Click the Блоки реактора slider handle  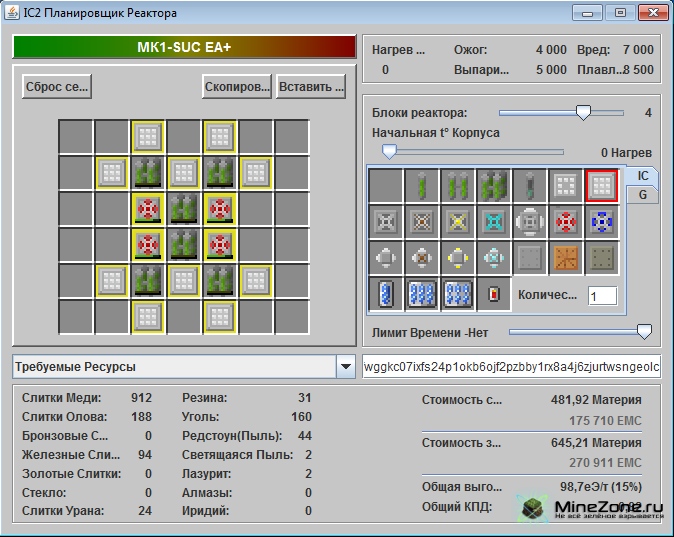(x=583, y=113)
